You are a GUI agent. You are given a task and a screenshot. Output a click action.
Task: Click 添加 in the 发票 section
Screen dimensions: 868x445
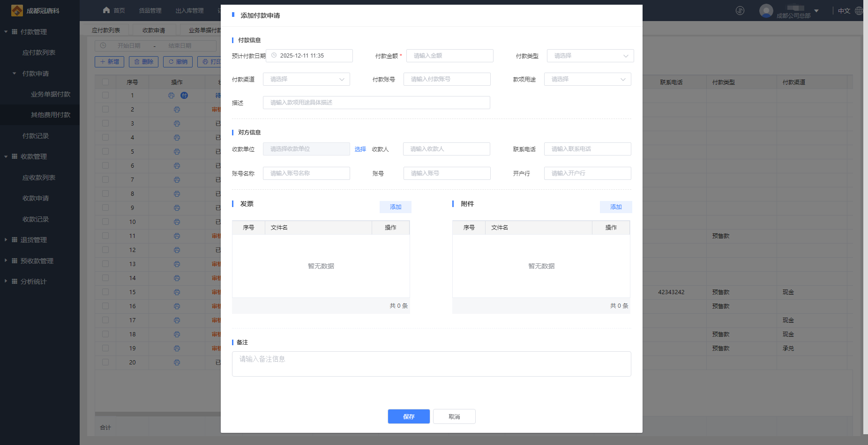pyautogui.click(x=396, y=207)
